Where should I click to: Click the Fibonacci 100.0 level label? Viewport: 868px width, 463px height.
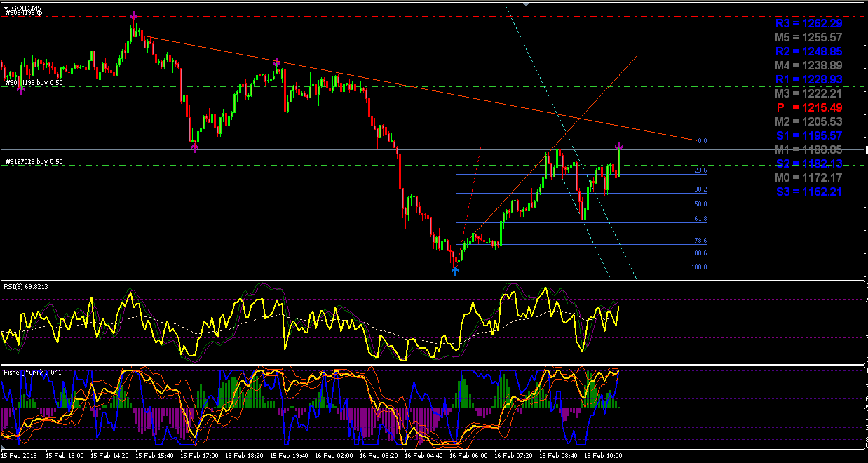699,267
